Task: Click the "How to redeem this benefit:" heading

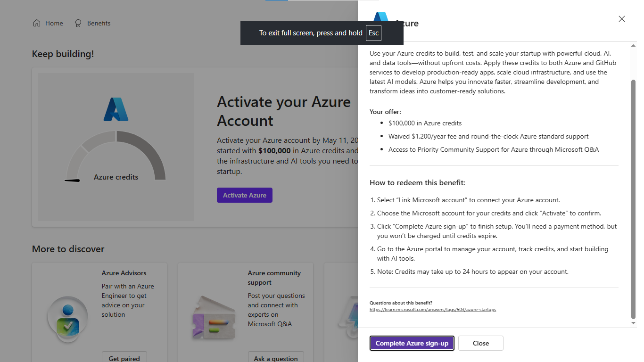Action: click(417, 183)
